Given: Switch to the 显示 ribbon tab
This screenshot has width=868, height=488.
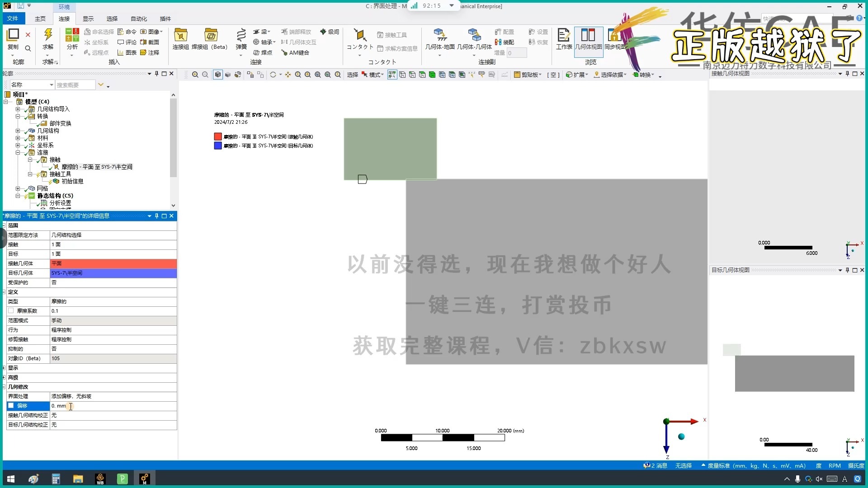Looking at the screenshot, I should tap(88, 19).
